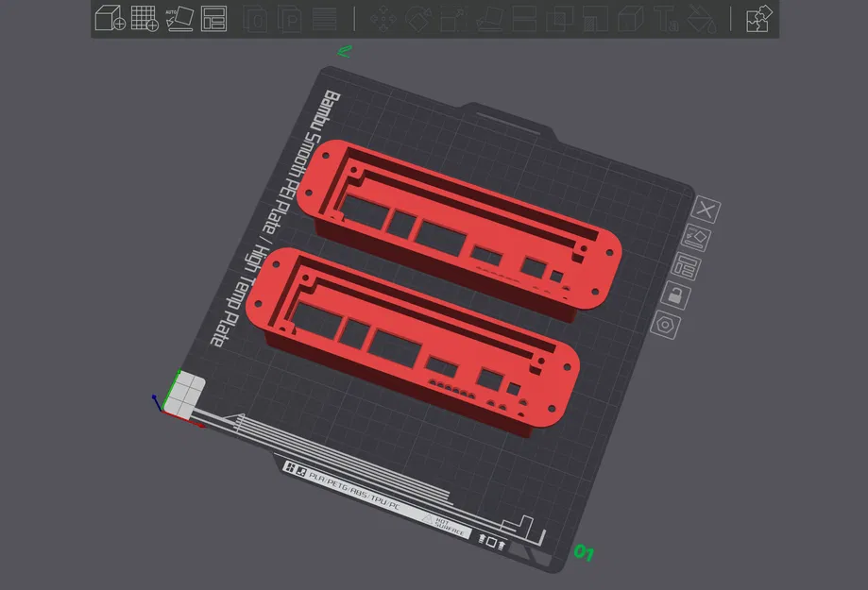Activate the Lay on face tool
The image size is (868, 590).
(x=488, y=19)
